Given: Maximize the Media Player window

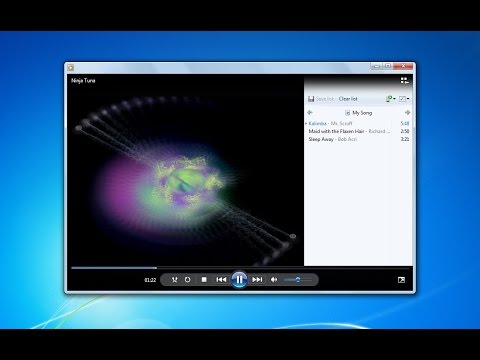Looking at the screenshot, I should point(388,66).
